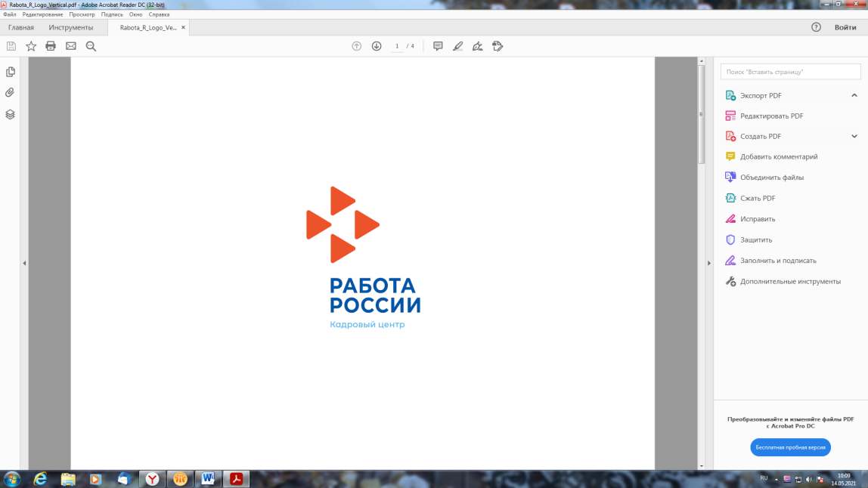Open page thumbnails panel

click(x=10, y=72)
